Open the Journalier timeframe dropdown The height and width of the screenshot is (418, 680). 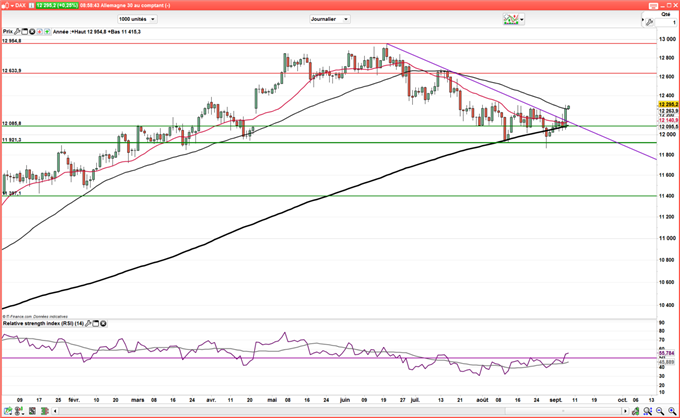pyautogui.click(x=330, y=19)
